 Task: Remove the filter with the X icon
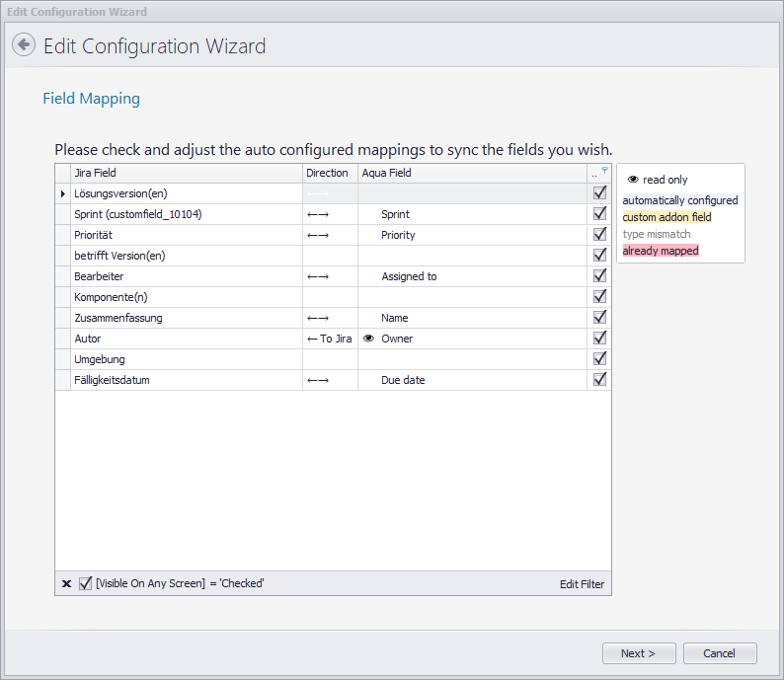[x=66, y=584]
